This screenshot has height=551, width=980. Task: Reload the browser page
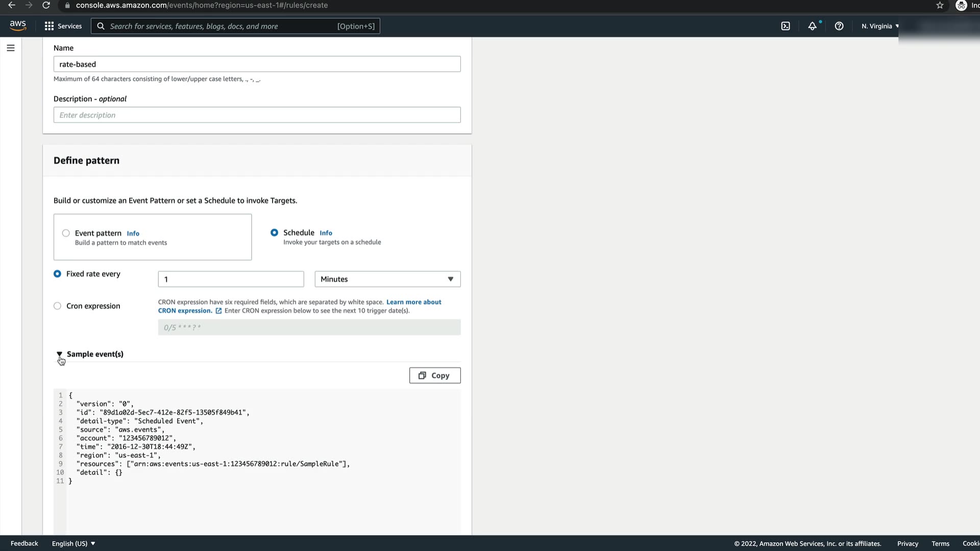pos(46,5)
